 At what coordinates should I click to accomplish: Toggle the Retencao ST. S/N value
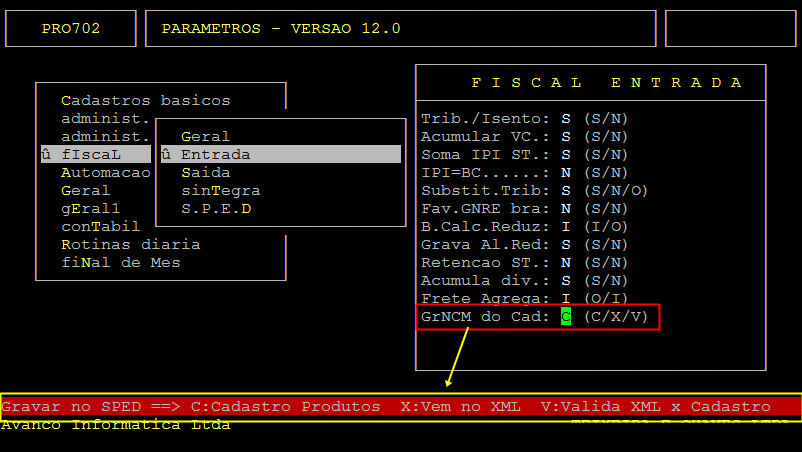(566, 262)
